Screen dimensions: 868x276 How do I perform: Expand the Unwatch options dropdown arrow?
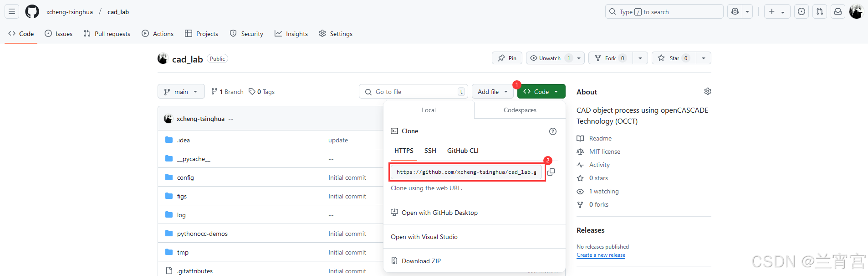pyautogui.click(x=579, y=58)
